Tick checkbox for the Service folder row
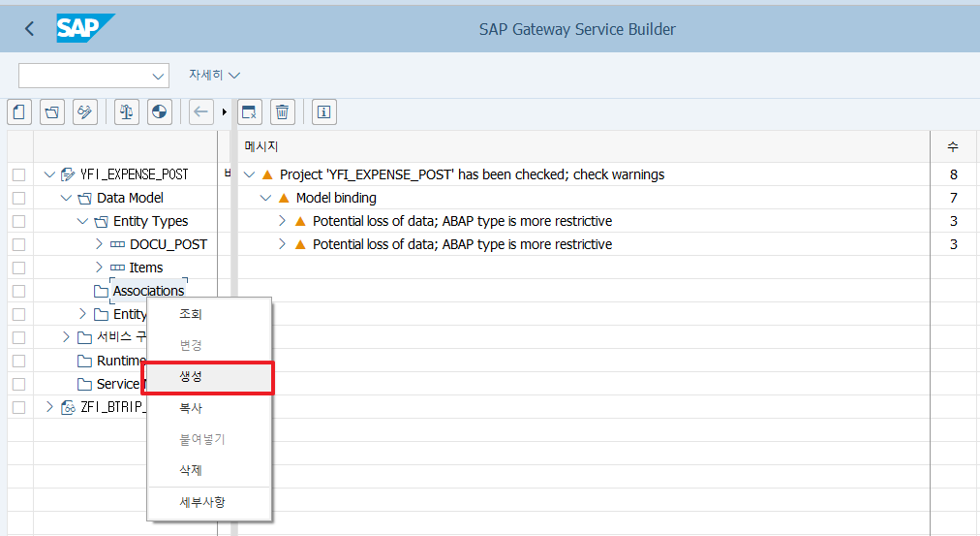 (18, 384)
